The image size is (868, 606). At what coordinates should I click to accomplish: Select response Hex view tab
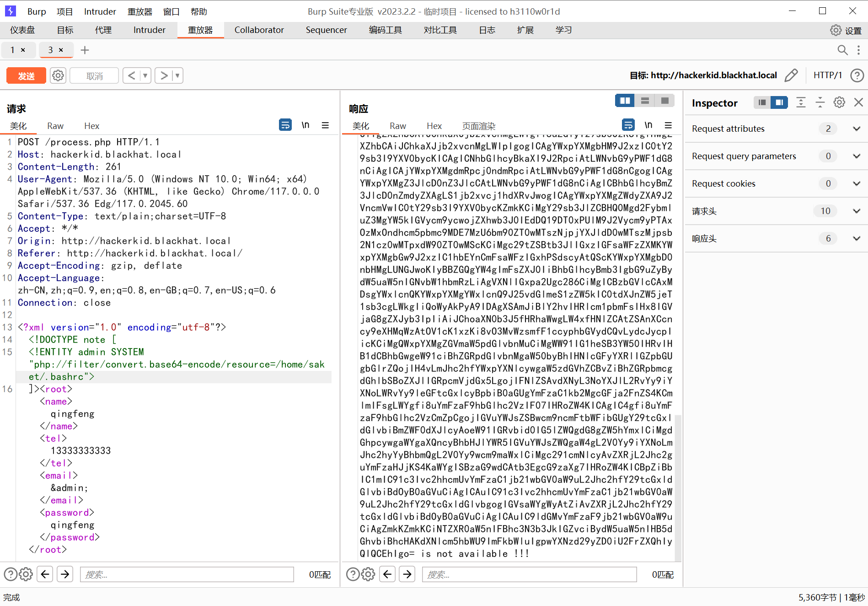point(434,126)
